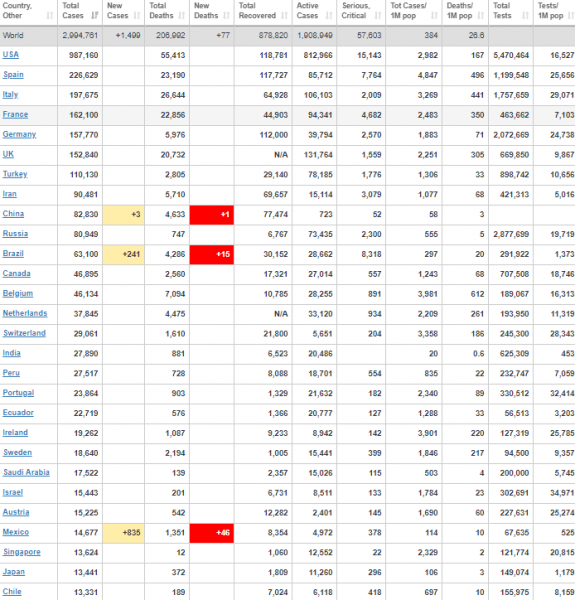Sort by the Serious, Critical sort icon

pyautogui.click(x=378, y=16)
